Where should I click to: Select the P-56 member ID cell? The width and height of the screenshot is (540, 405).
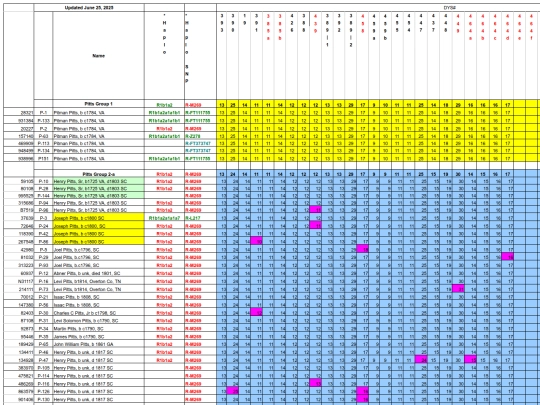coord(43,305)
